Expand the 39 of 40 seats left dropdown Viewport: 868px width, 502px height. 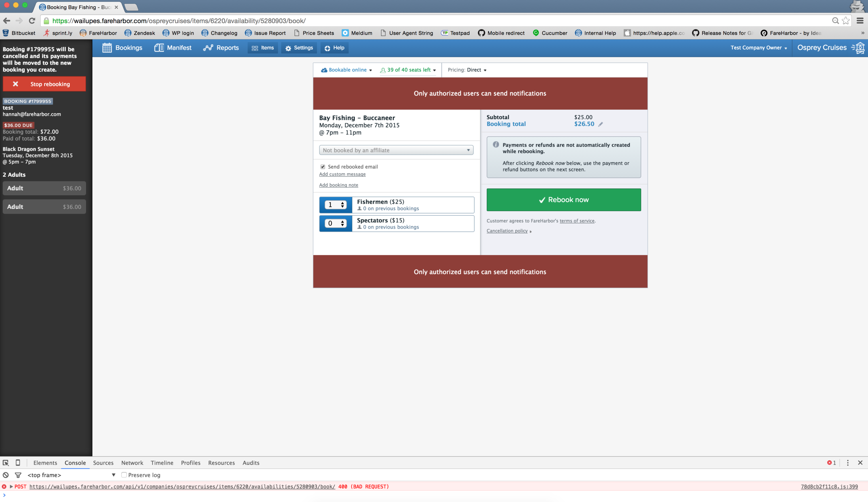[408, 70]
